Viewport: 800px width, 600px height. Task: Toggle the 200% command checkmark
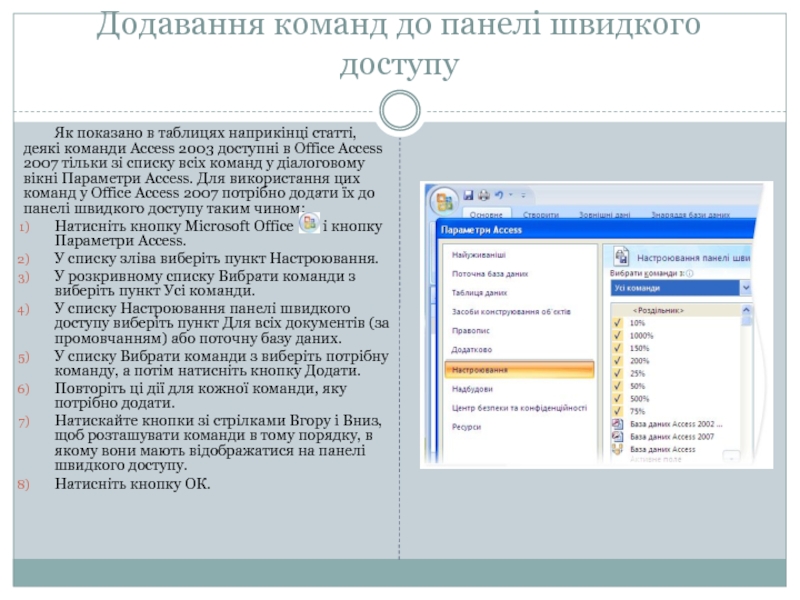click(618, 361)
